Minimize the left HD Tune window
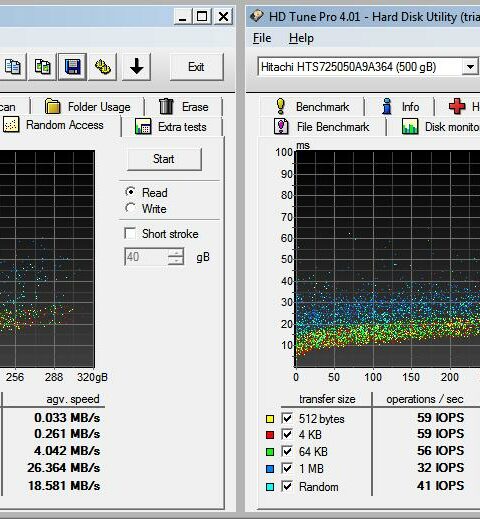Viewport: 480px width, 519px height. point(183,16)
